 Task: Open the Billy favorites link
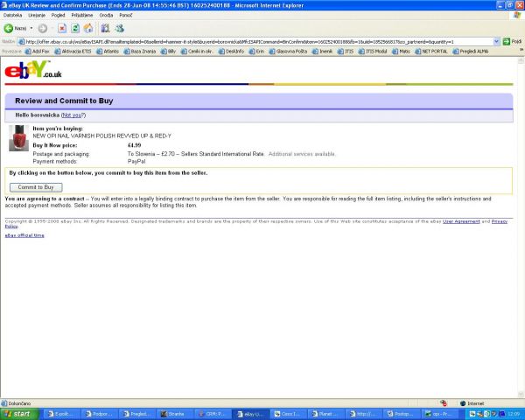coord(168,52)
